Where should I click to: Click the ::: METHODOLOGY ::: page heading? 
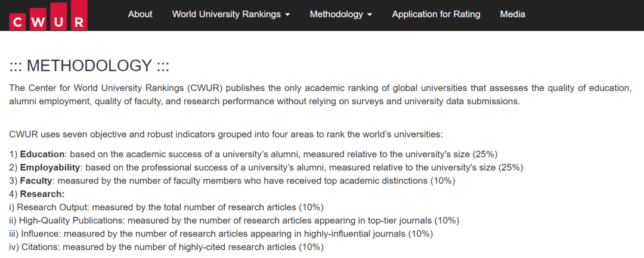(x=89, y=66)
